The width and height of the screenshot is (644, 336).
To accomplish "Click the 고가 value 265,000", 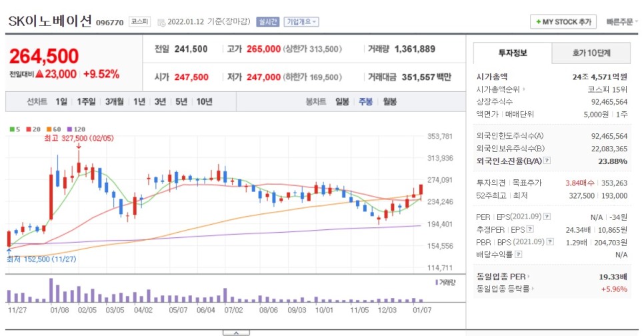I will click(x=263, y=49).
